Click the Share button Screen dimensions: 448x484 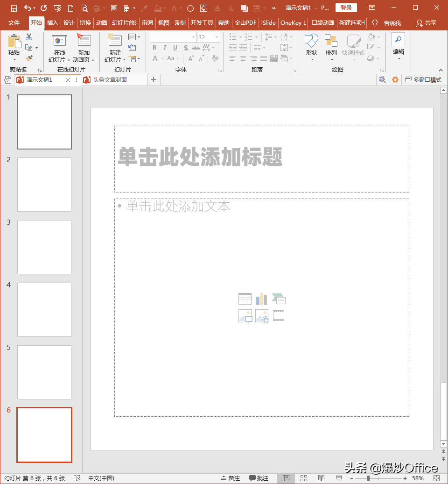click(427, 23)
